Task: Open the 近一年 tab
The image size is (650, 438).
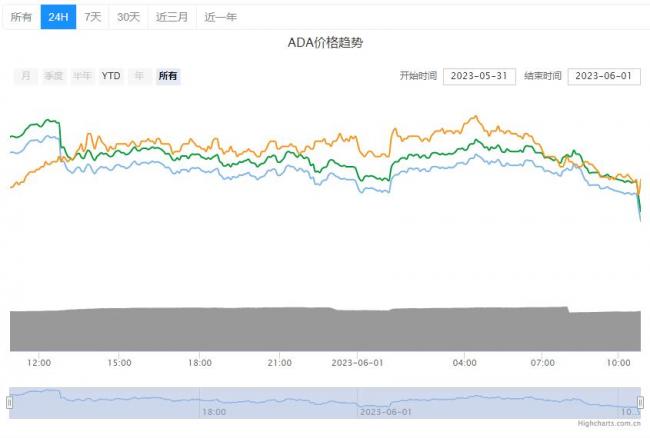Action: point(221,17)
